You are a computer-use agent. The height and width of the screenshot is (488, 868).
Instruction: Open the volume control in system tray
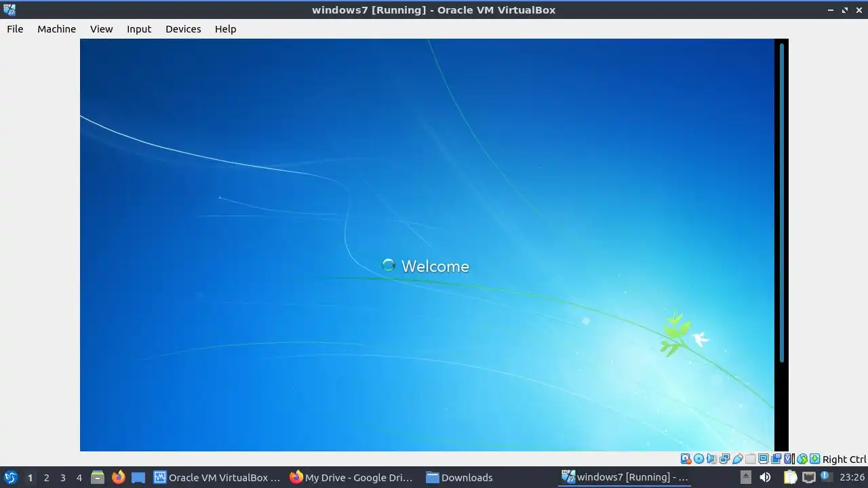765,477
